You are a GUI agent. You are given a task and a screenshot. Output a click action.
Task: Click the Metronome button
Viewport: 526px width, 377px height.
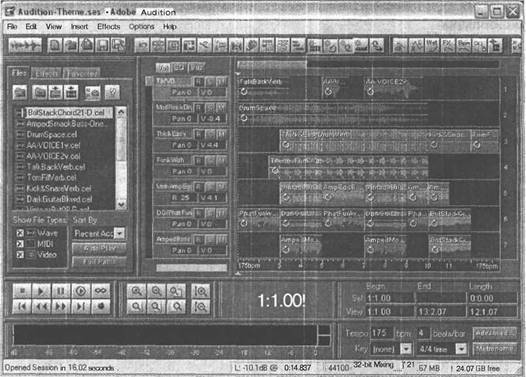[x=494, y=349]
